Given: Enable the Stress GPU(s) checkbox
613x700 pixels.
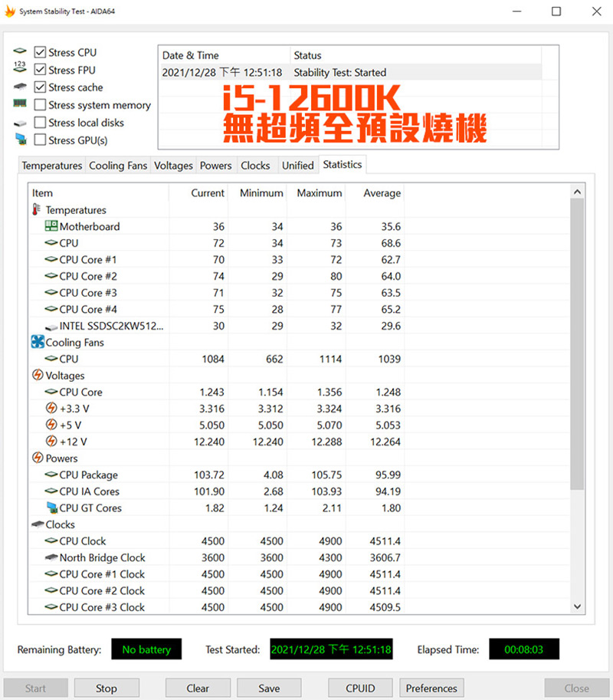Looking at the screenshot, I should (40, 140).
